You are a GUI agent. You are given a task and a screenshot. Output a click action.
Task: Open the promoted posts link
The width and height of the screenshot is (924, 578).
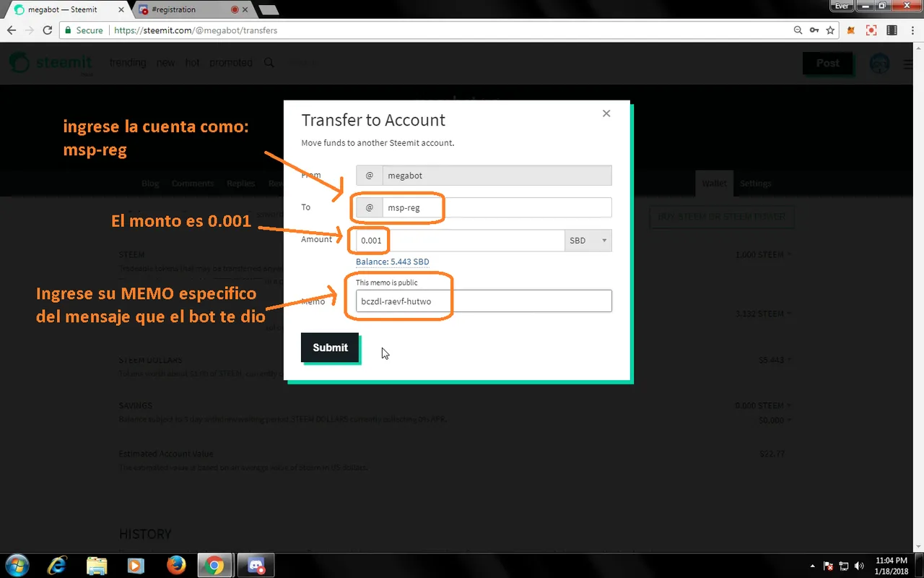click(231, 63)
